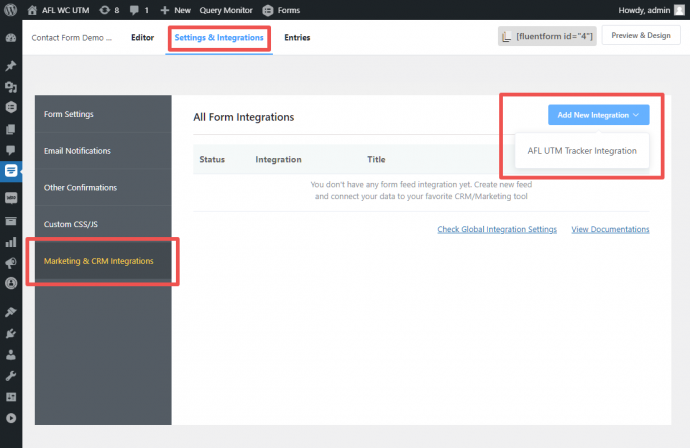Switch to the Entries tab

(297, 38)
